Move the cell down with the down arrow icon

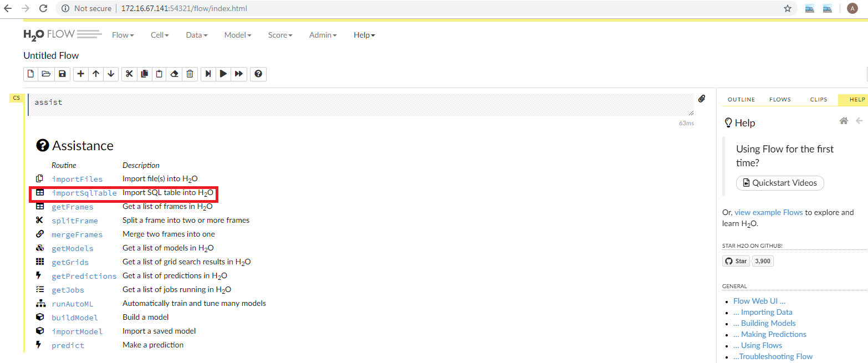pos(111,74)
